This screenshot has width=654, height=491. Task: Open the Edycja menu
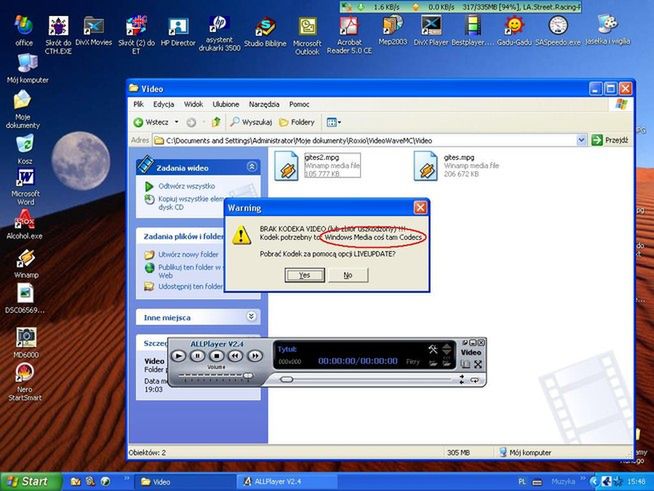pos(164,104)
